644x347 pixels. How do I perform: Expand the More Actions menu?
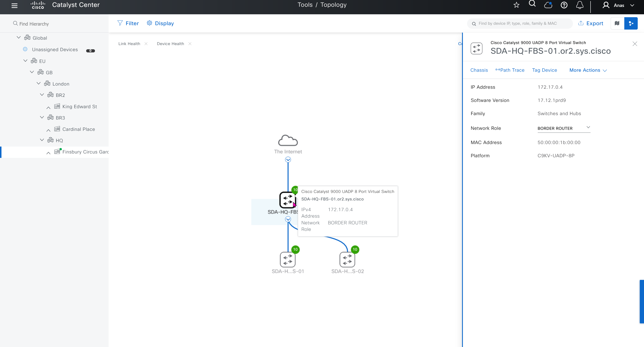click(x=588, y=70)
